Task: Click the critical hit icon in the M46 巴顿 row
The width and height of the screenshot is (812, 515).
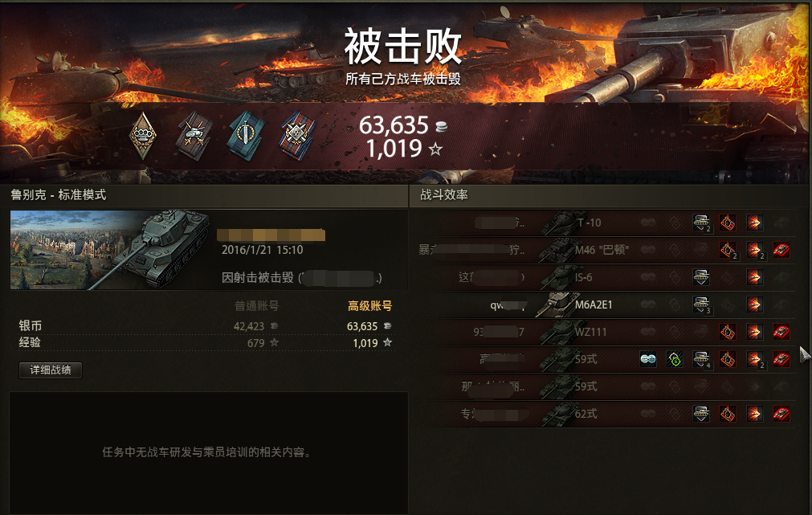Action: tap(728, 250)
